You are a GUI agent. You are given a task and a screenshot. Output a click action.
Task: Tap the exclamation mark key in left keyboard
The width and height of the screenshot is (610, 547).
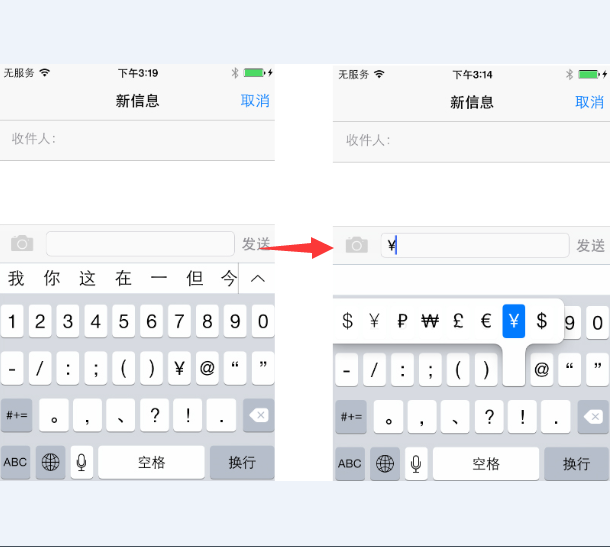pos(188,415)
